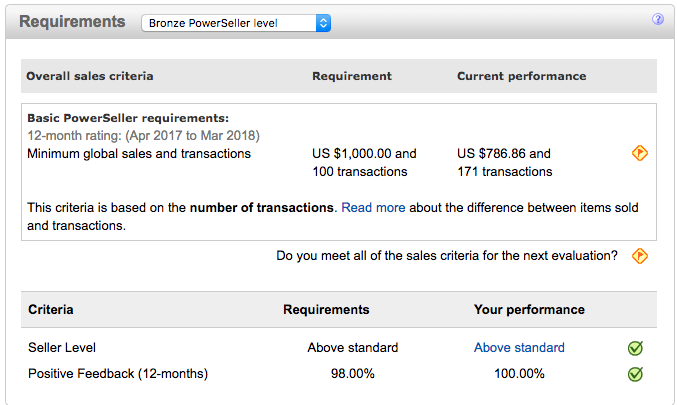
Task: Follow the blue Above standard link
Action: tap(519, 348)
